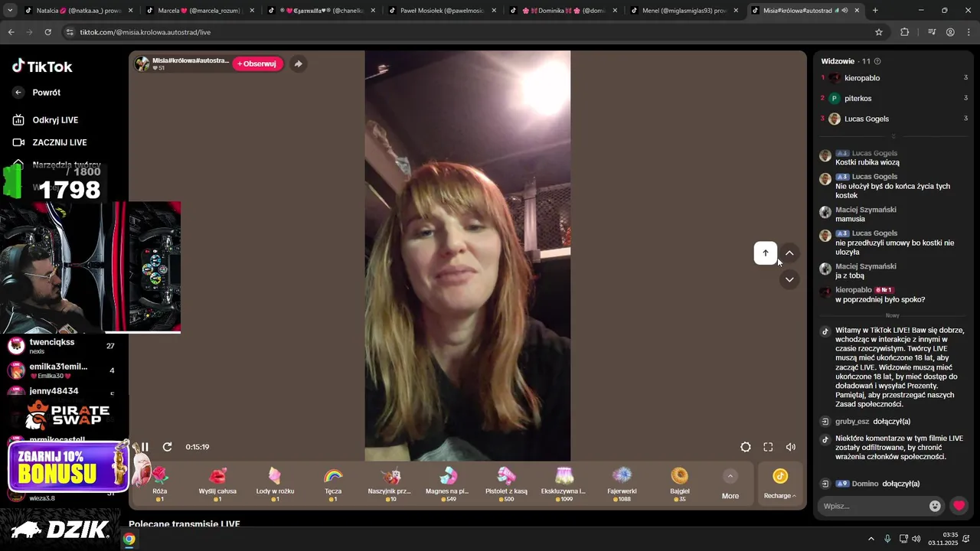This screenshot has height=551, width=980.
Task: Bookmark this page with star icon
Action: point(879,32)
